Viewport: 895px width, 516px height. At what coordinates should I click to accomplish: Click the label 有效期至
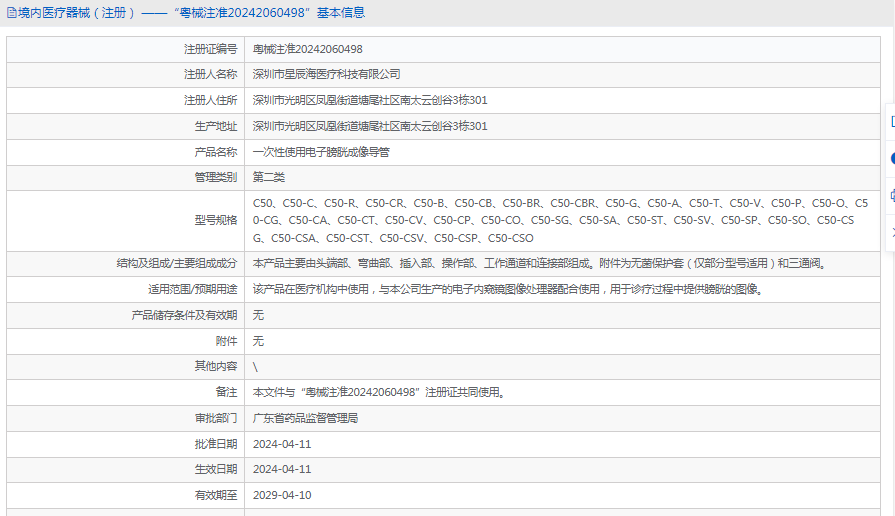pos(216,495)
